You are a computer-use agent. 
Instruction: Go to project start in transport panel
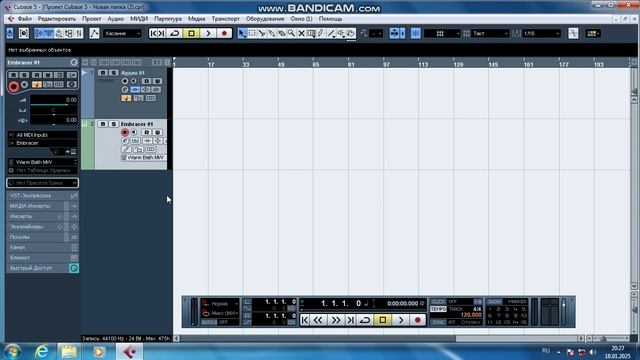click(x=305, y=320)
